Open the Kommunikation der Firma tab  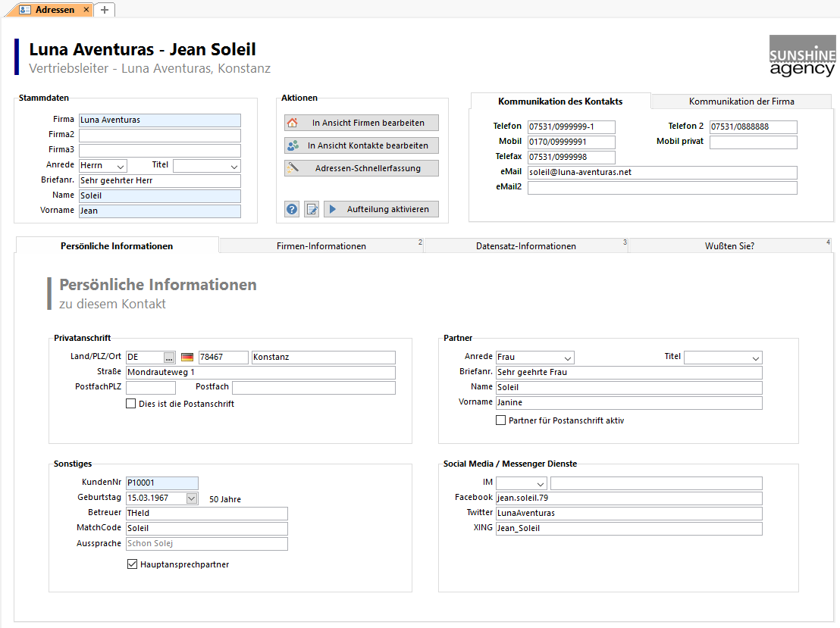click(x=741, y=102)
